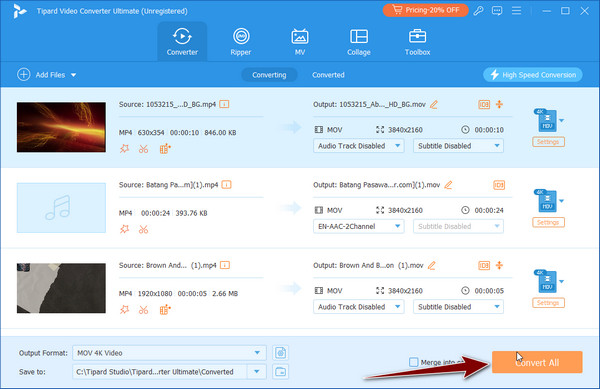600x389 pixels.
Task: Expand format arrow beside Brown And profile icon
Action: click(561, 282)
